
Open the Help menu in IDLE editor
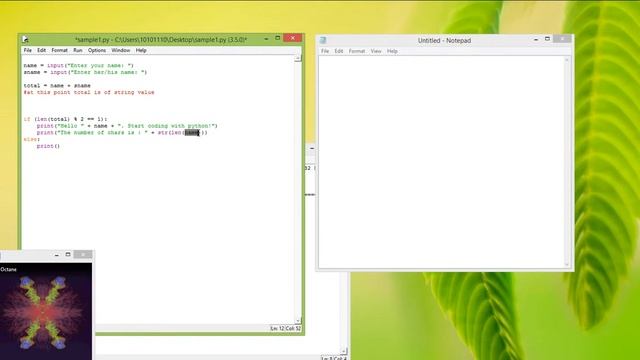(x=141, y=50)
